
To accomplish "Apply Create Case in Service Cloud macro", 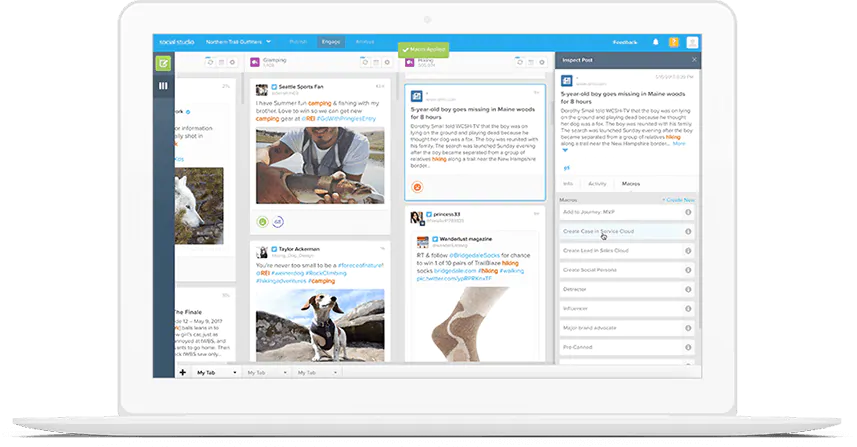I will coord(627,232).
